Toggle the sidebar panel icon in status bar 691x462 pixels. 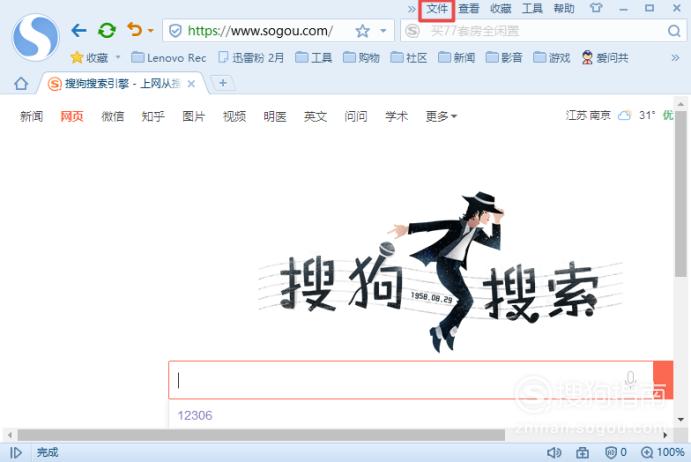(x=15, y=453)
